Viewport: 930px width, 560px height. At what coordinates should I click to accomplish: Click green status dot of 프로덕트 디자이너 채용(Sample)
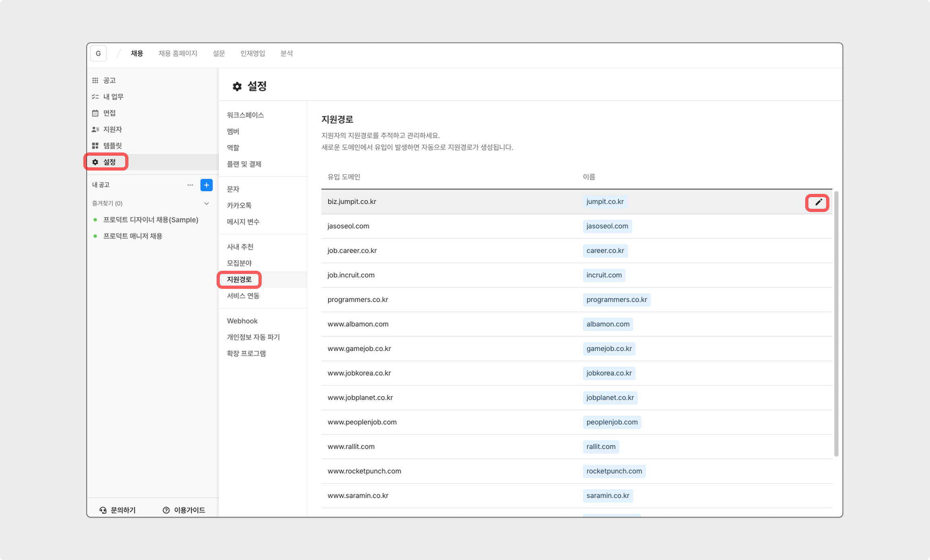(x=95, y=220)
